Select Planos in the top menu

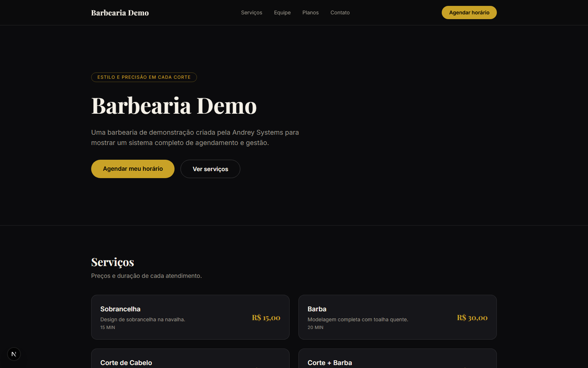(311, 13)
